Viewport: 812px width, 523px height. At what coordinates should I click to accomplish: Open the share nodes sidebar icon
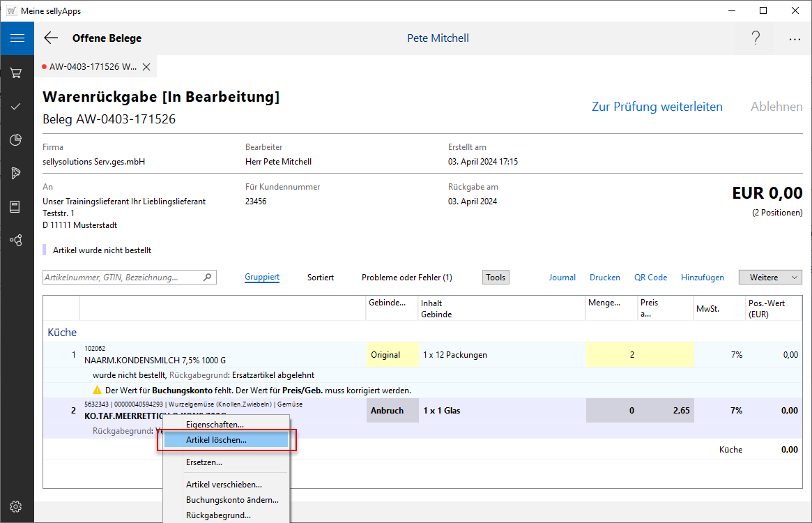coord(16,240)
